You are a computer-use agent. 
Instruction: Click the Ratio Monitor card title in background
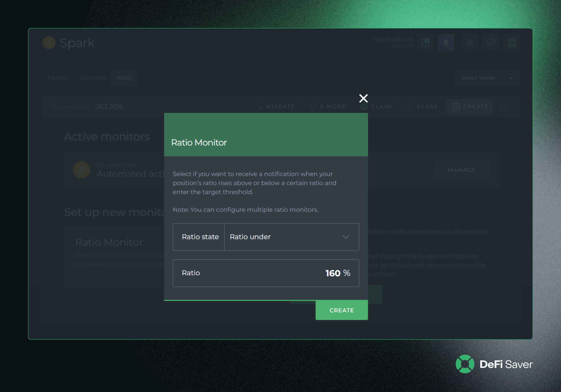pyautogui.click(x=109, y=242)
